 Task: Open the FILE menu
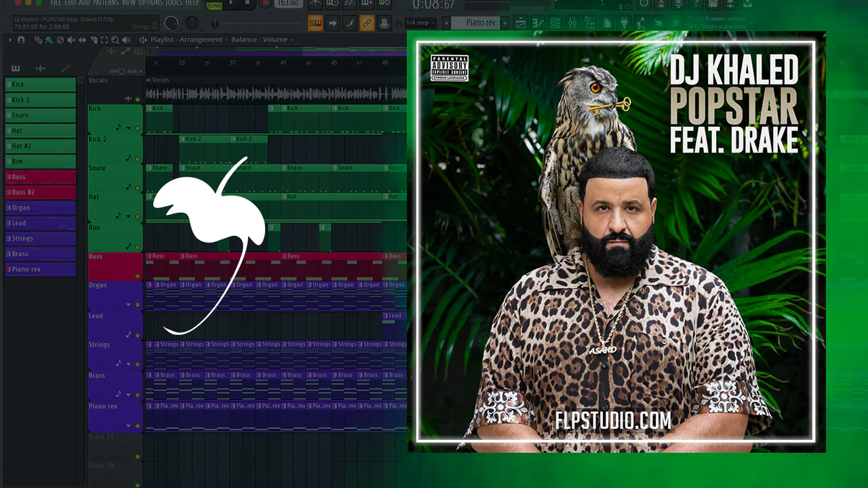click(x=56, y=3)
